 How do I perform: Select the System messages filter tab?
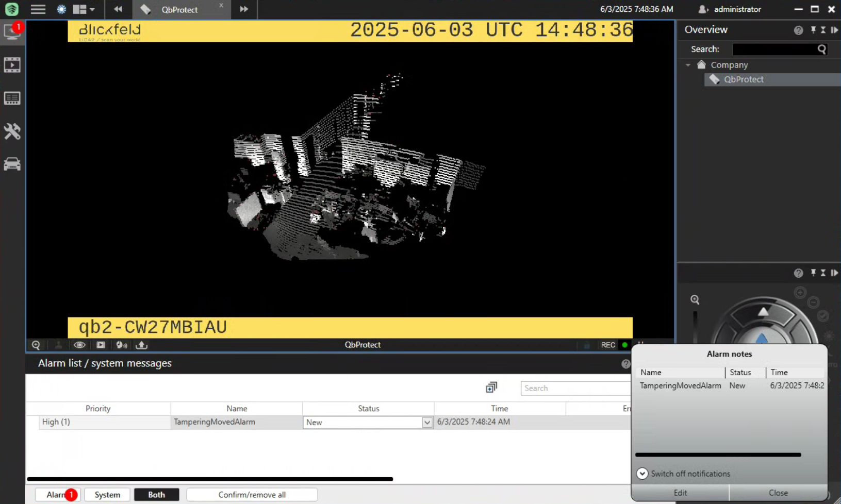pos(107,495)
